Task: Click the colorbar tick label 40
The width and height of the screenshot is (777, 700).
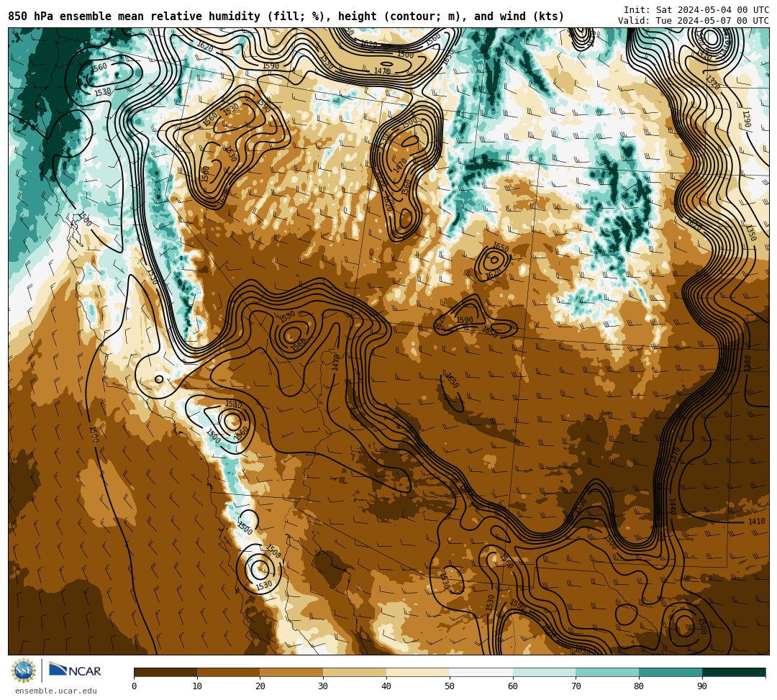Action: [x=386, y=686]
